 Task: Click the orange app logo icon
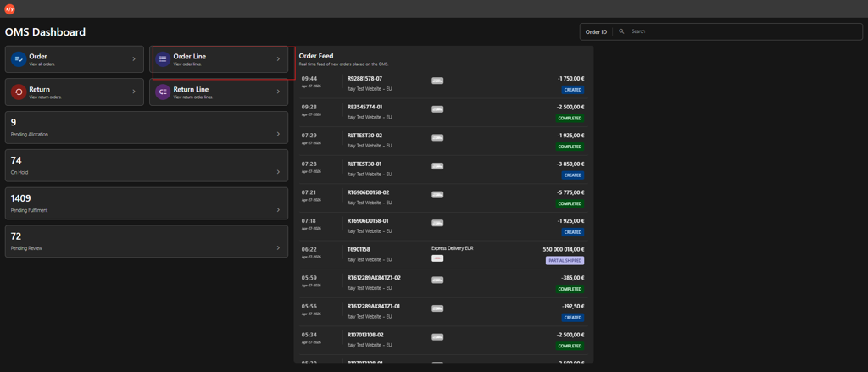[x=9, y=8]
